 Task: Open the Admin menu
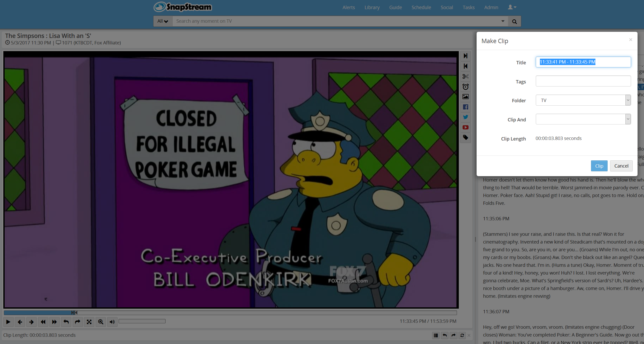pos(491,7)
